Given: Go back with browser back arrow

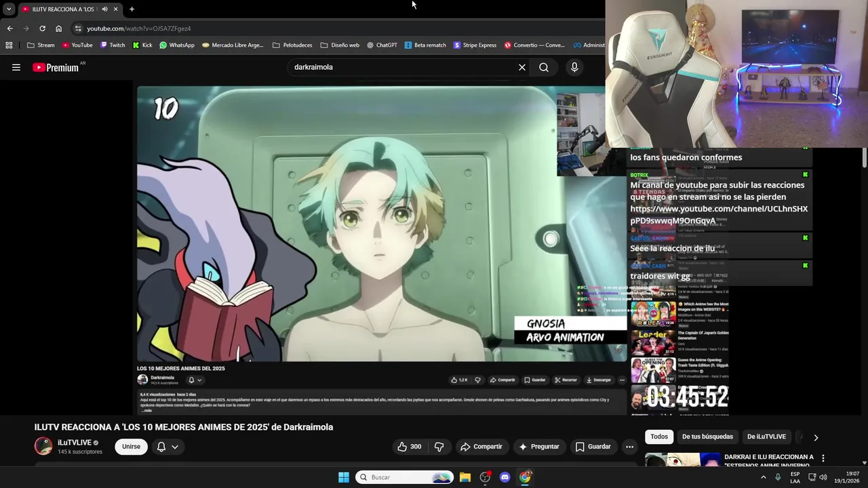Looking at the screenshot, I should tap(9, 28).
